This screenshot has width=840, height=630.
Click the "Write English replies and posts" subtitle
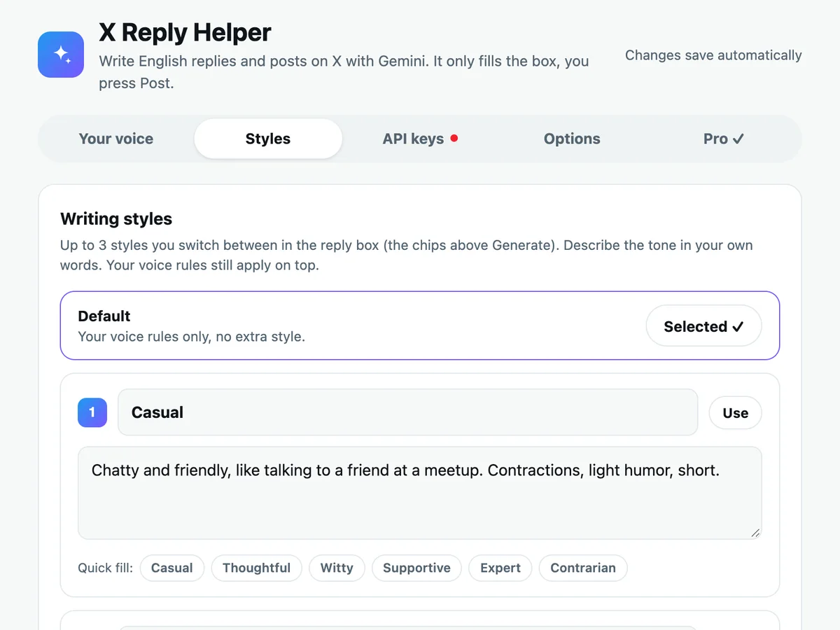(x=344, y=72)
